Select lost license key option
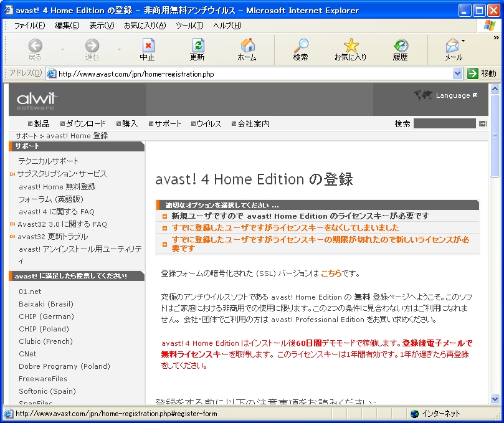 [285, 228]
